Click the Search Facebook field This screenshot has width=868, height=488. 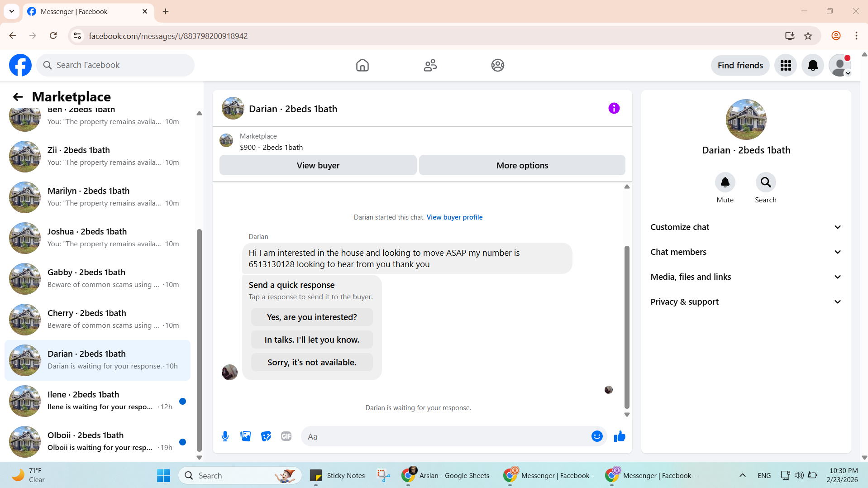[x=115, y=65]
